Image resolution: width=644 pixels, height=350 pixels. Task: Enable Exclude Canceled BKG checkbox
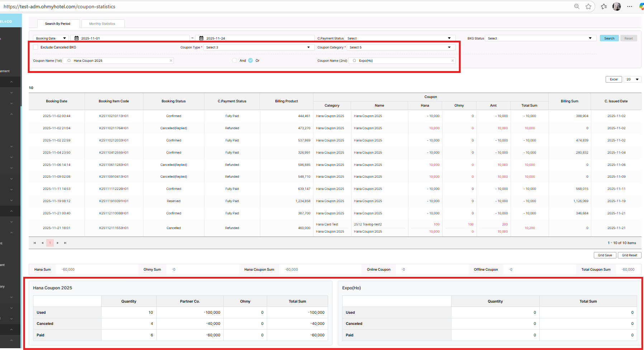point(35,47)
